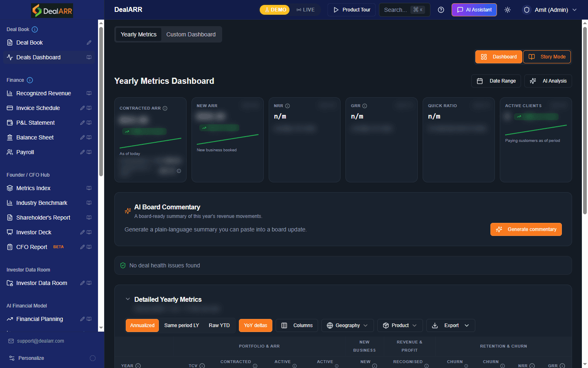The height and width of the screenshot is (368, 588).
Task: Click the GRR card info icon
Action: [365, 106]
